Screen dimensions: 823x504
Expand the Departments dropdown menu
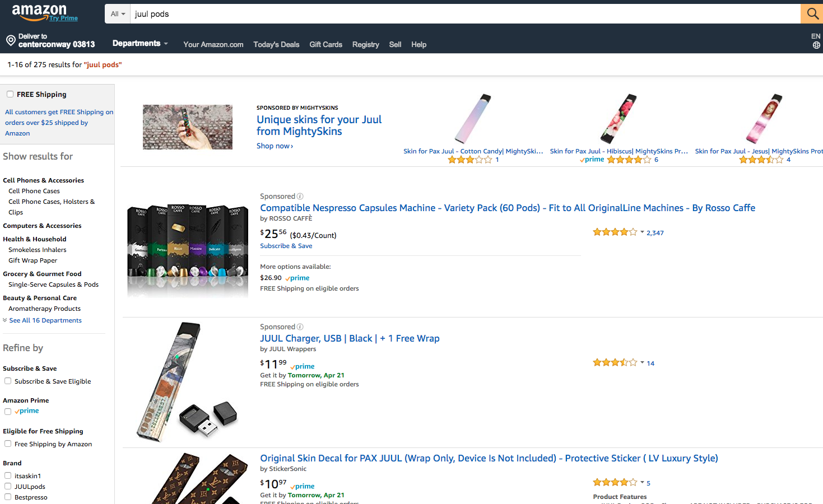pos(140,43)
